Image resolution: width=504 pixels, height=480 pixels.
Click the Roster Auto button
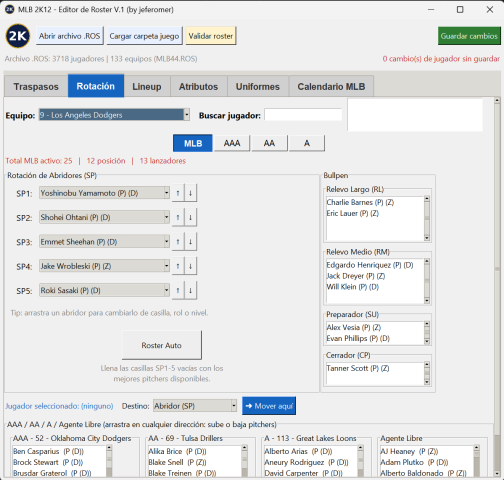[162, 345]
